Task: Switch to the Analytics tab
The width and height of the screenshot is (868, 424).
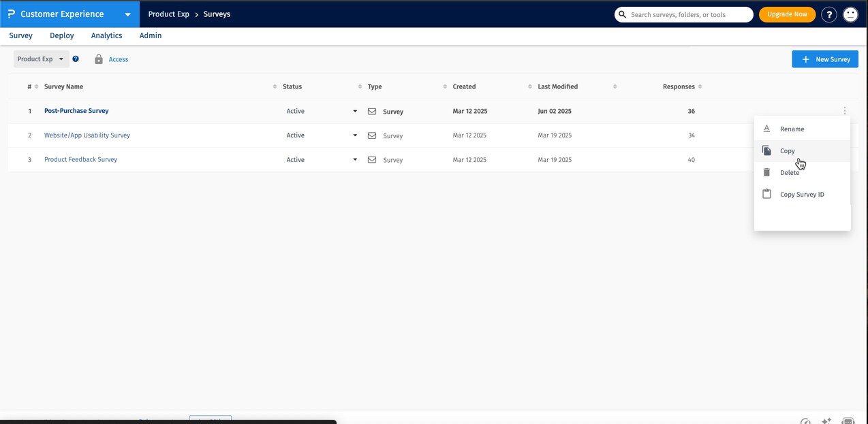Action: [x=106, y=35]
